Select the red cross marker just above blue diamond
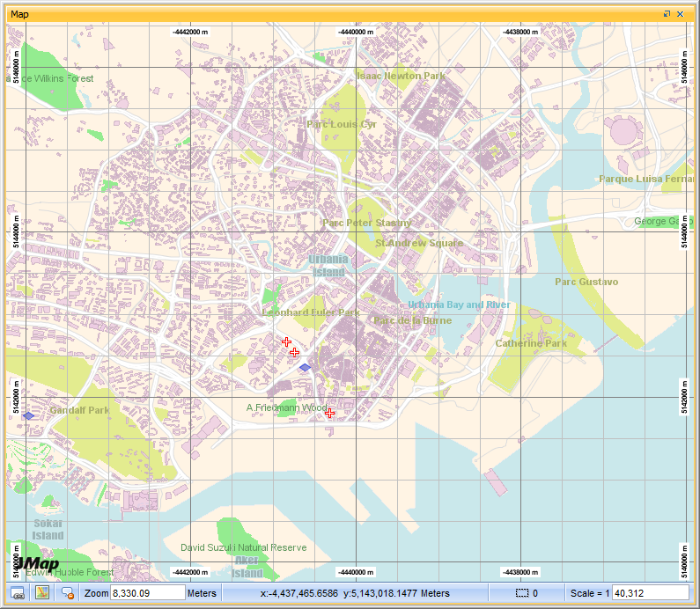Viewport: 700px width, 609px height. pyautogui.click(x=294, y=352)
